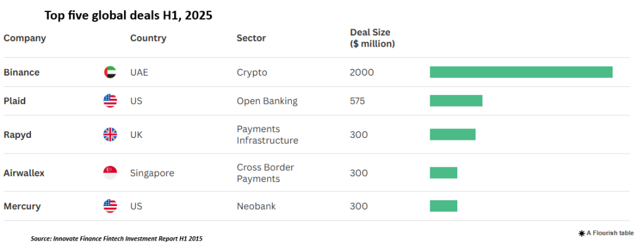
Task: Click the Mercury green deal bar
Action: tap(443, 206)
